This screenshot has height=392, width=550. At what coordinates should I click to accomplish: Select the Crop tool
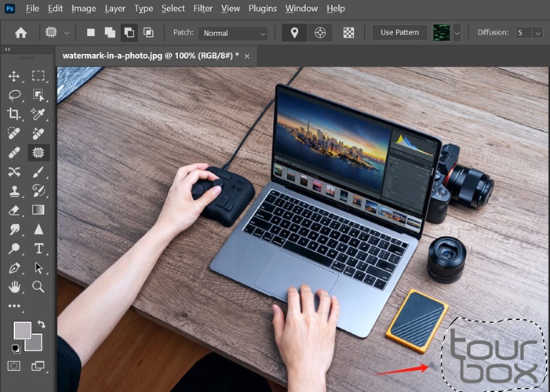[14, 114]
